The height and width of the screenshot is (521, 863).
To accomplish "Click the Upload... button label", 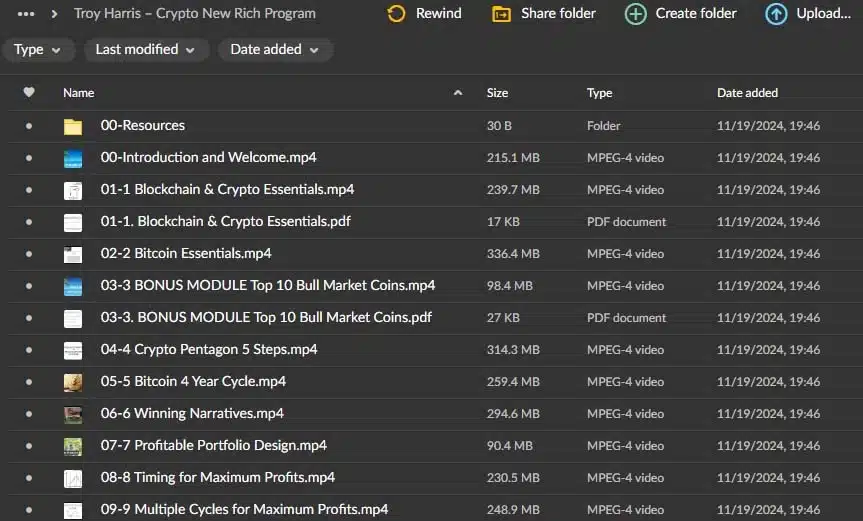I will tap(823, 13).
